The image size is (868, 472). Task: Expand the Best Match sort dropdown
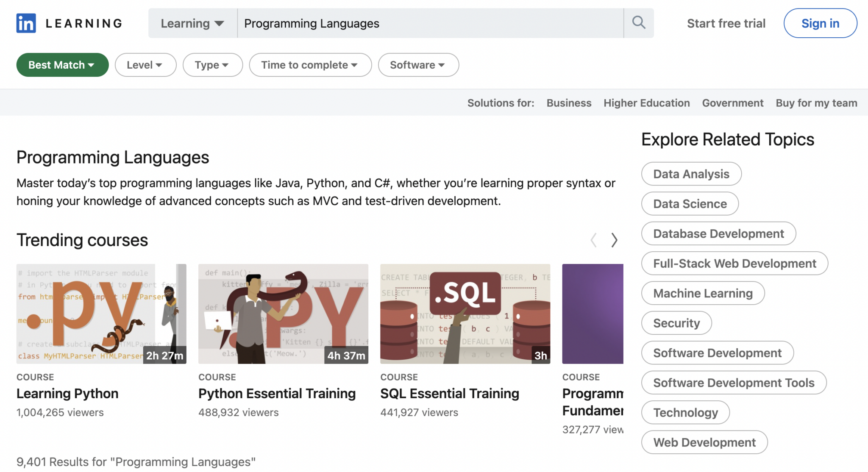point(62,65)
